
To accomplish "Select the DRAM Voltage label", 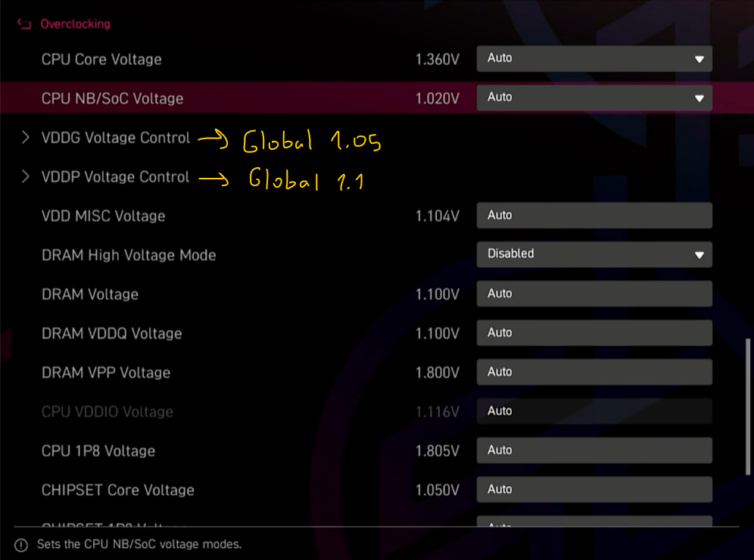I will click(90, 294).
